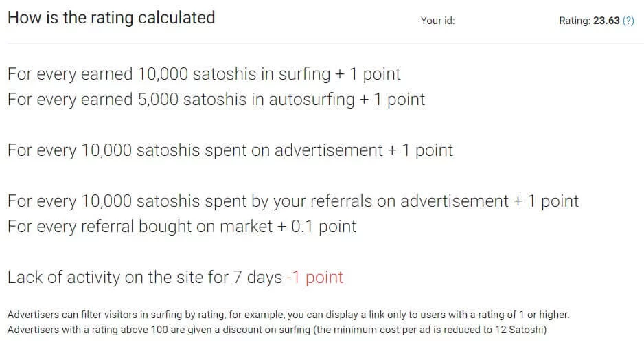Click the word 'Rating:' in the header
Image resolution: width=644 pixels, height=351 pixels.
575,21
